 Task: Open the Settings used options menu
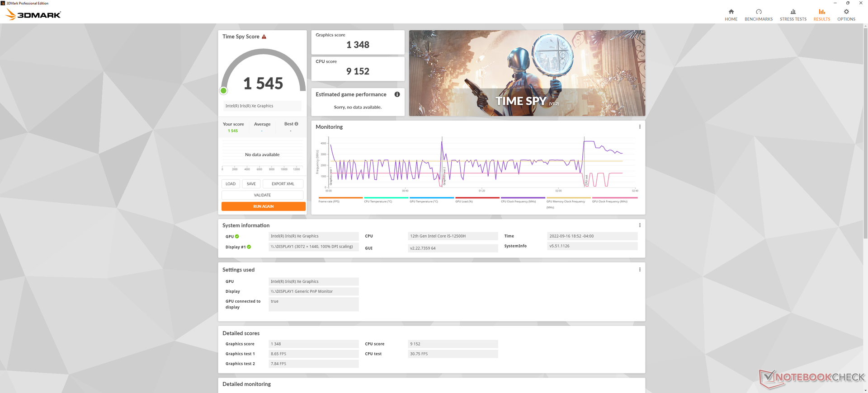[640, 270]
